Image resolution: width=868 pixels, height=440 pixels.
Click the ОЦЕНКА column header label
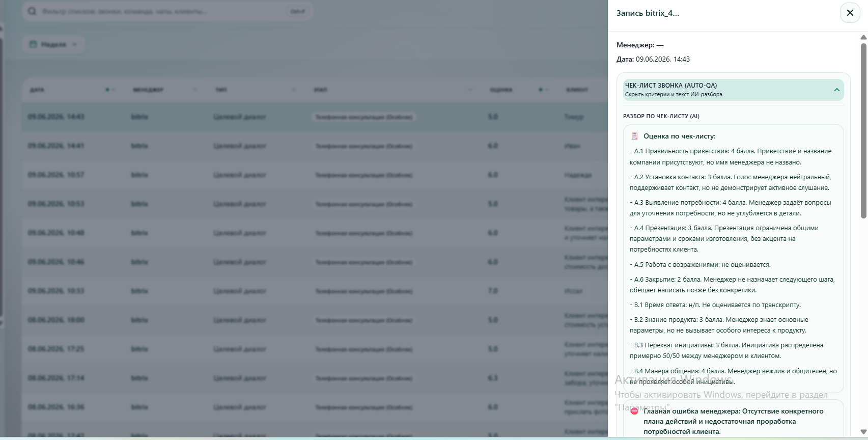pos(501,90)
